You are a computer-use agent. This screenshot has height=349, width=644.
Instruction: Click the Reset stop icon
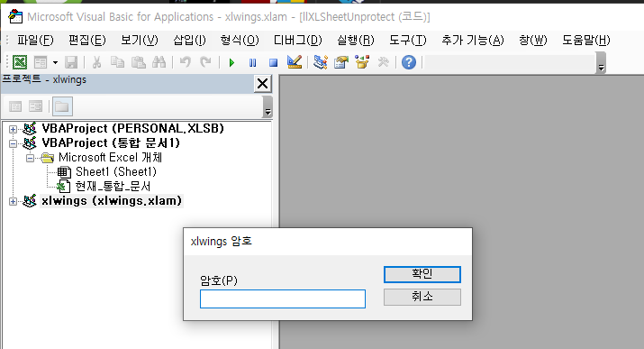tap(273, 63)
